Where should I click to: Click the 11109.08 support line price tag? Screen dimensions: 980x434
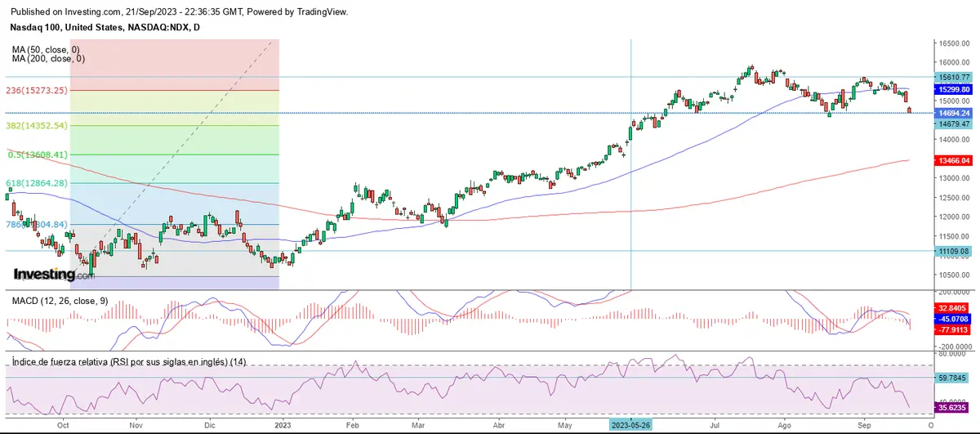tap(954, 252)
